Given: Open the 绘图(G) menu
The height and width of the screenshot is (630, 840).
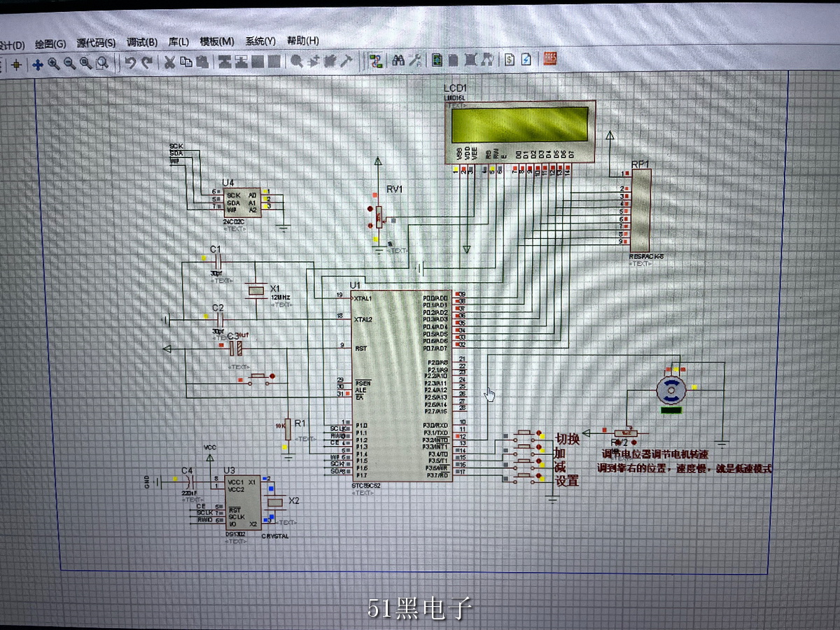Looking at the screenshot, I should pos(50,43).
